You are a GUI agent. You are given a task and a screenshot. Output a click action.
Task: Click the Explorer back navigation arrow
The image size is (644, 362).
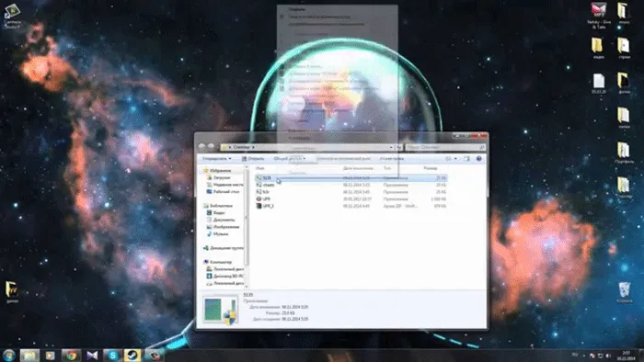pyautogui.click(x=201, y=147)
